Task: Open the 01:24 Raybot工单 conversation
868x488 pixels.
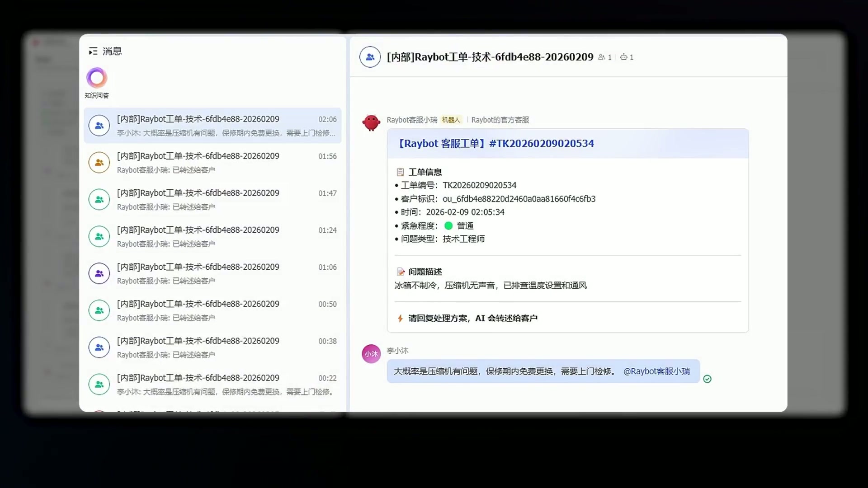Action: [x=212, y=237]
